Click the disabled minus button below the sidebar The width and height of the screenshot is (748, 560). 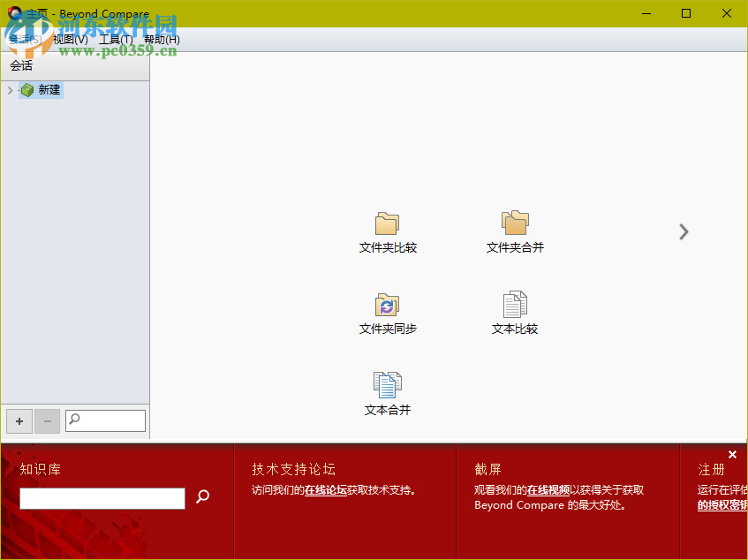pos(47,421)
